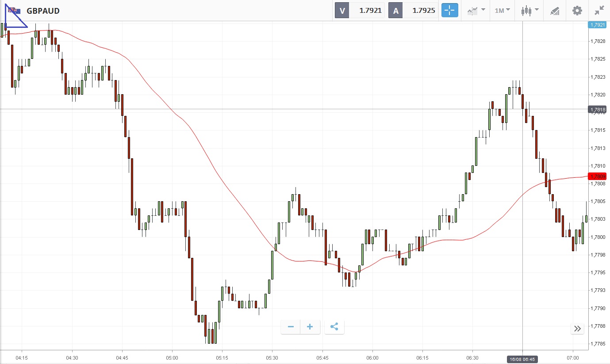
Task: Open the candlestick chart type dropdown
Action: [x=529, y=11]
